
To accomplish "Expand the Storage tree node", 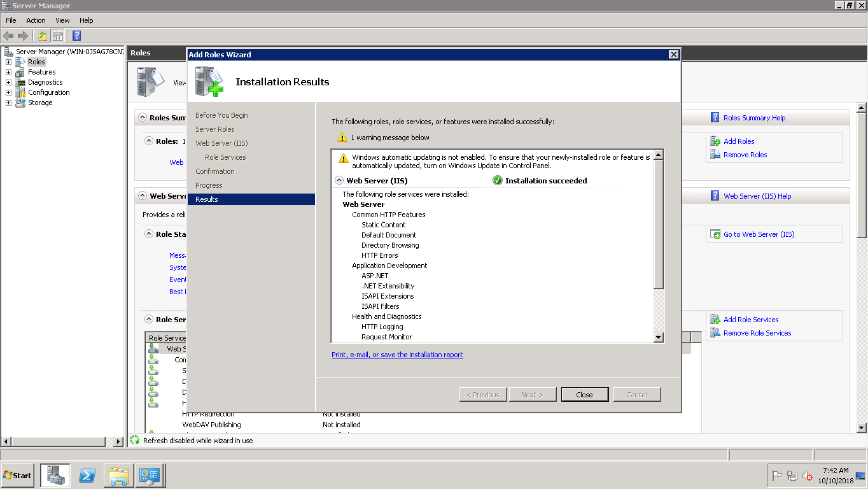I will tap(8, 103).
